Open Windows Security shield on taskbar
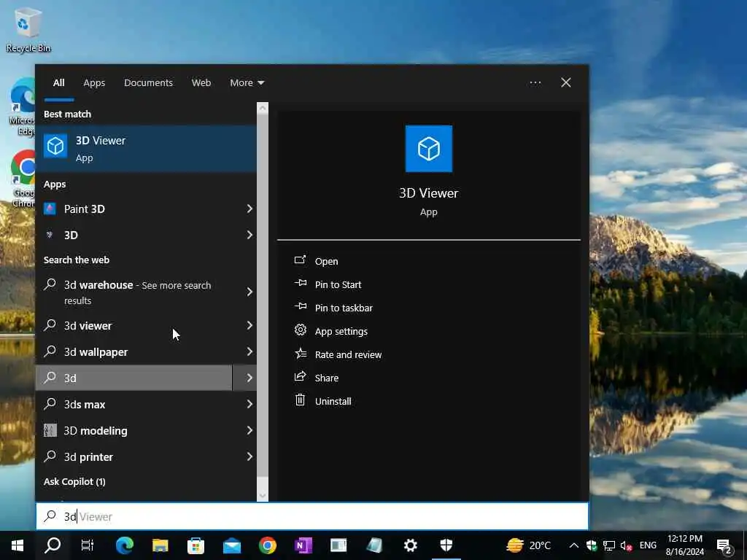The width and height of the screenshot is (747, 560). click(x=446, y=545)
